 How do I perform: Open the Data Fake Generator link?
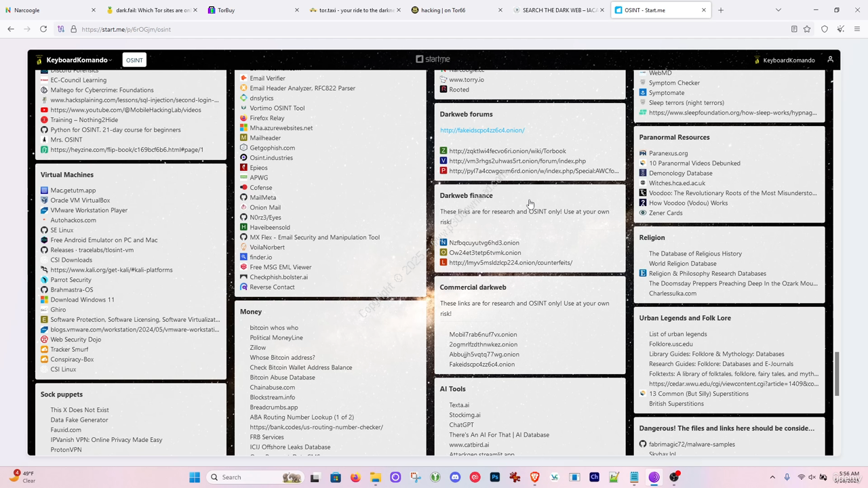pyautogui.click(x=79, y=420)
